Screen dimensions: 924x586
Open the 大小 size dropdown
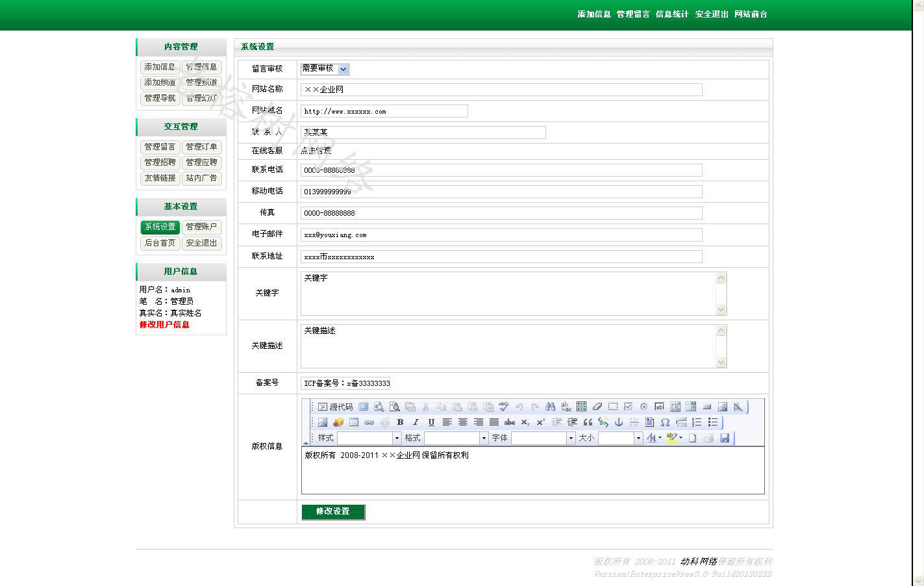[x=620, y=438]
